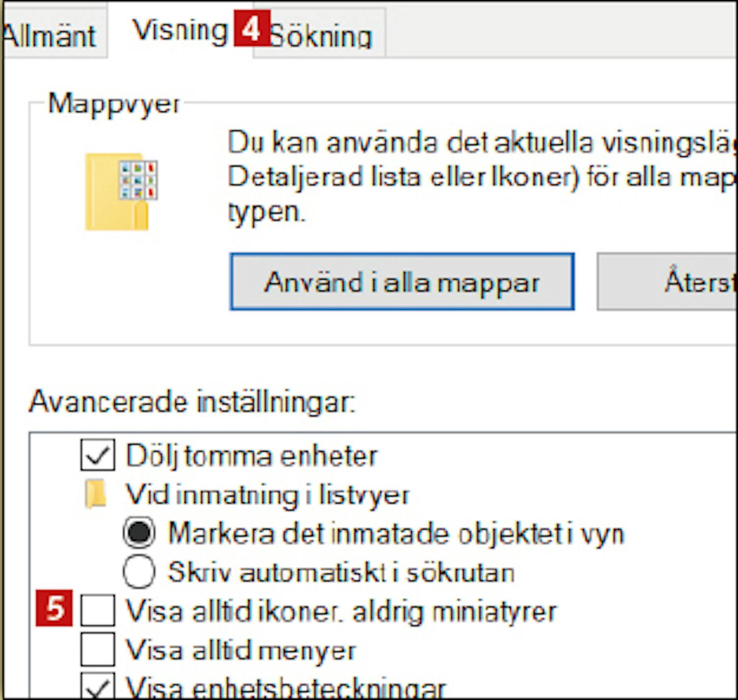Click the red step 5 marker badge
Viewport: 738px width, 700px height.
tap(54, 609)
